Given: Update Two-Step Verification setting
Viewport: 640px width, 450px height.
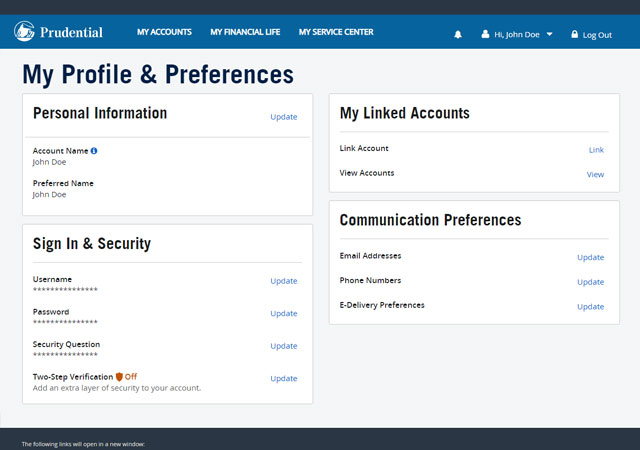Looking at the screenshot, I should [x=284, y=379].
